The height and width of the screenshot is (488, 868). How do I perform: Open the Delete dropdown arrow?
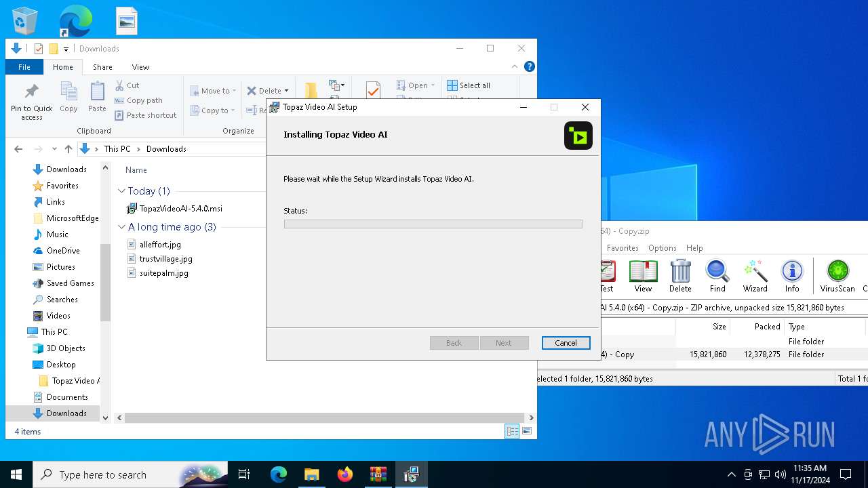286,91
